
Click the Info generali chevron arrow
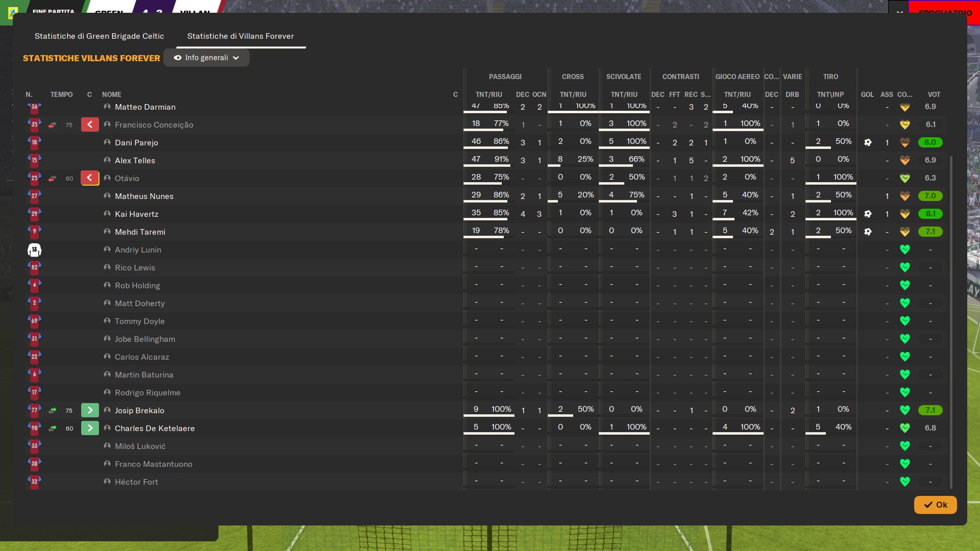point(236,58)
